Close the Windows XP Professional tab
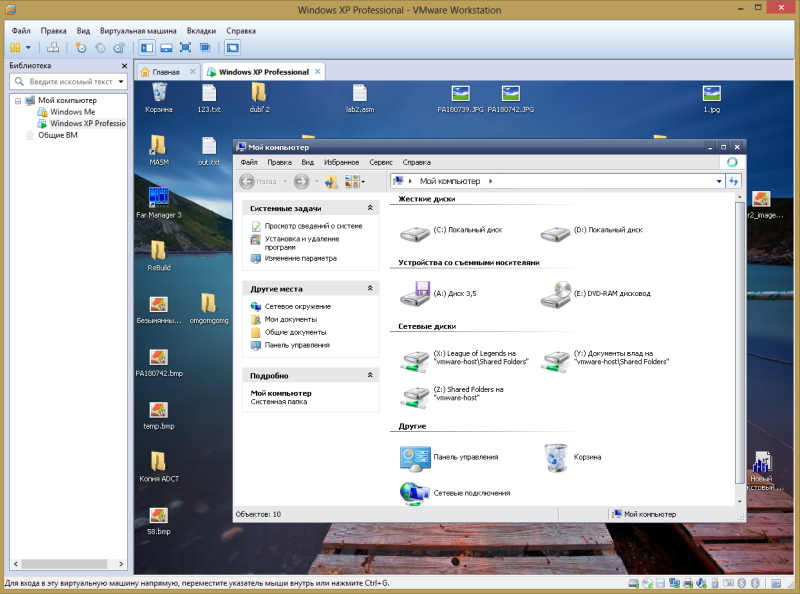The width and height of the screenshot is (800, 594). 317,71
